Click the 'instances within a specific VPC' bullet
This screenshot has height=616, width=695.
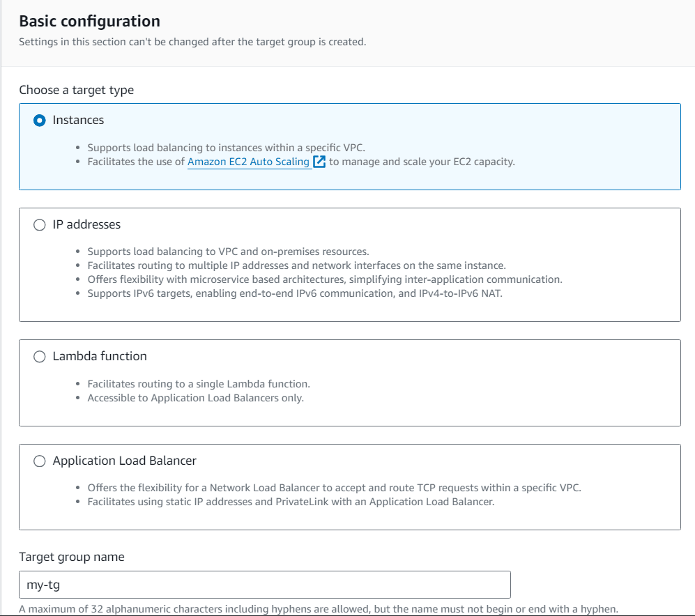click(226, 148)
